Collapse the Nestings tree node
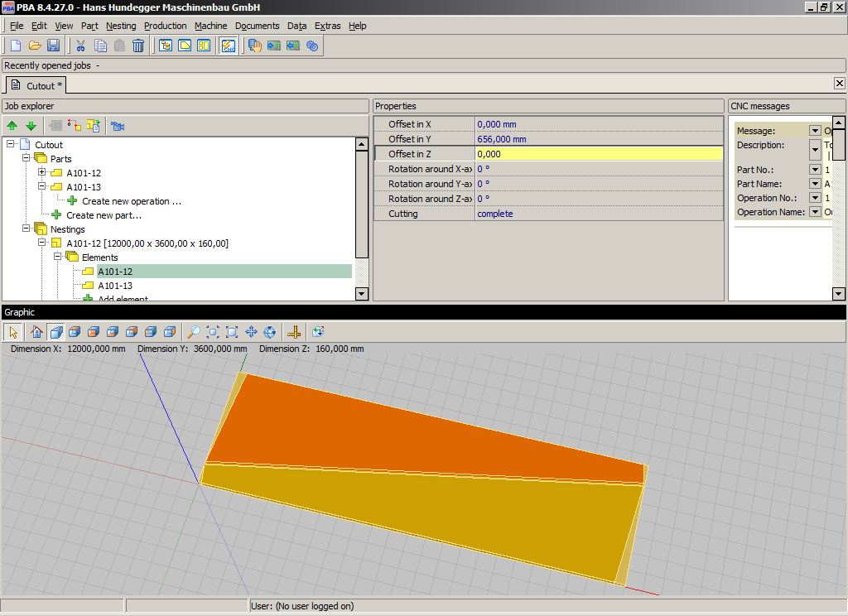 (x=27, y=229)
